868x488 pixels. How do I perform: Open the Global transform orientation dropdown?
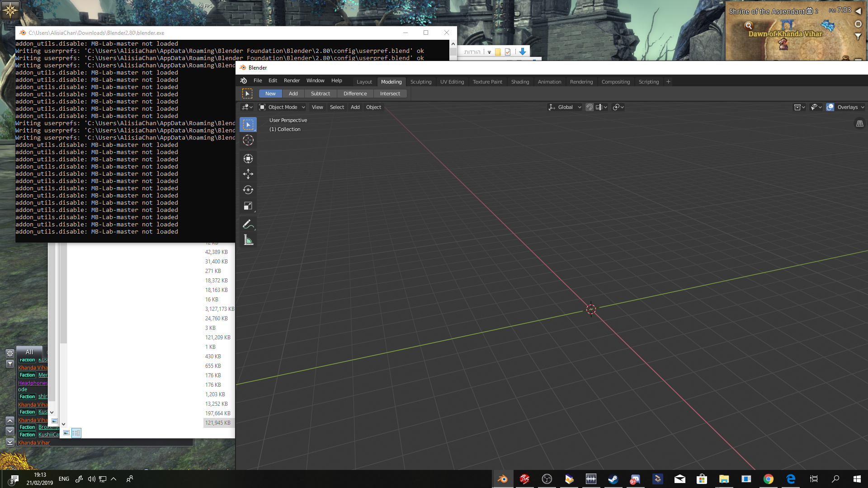pyautogui.click(x=565, y=107)
